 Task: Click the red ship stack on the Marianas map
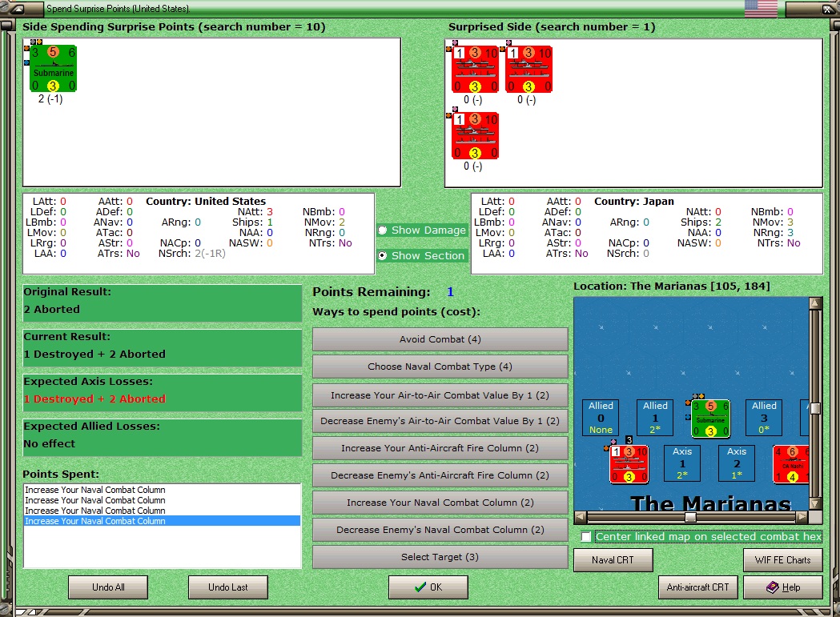[629, 464]
